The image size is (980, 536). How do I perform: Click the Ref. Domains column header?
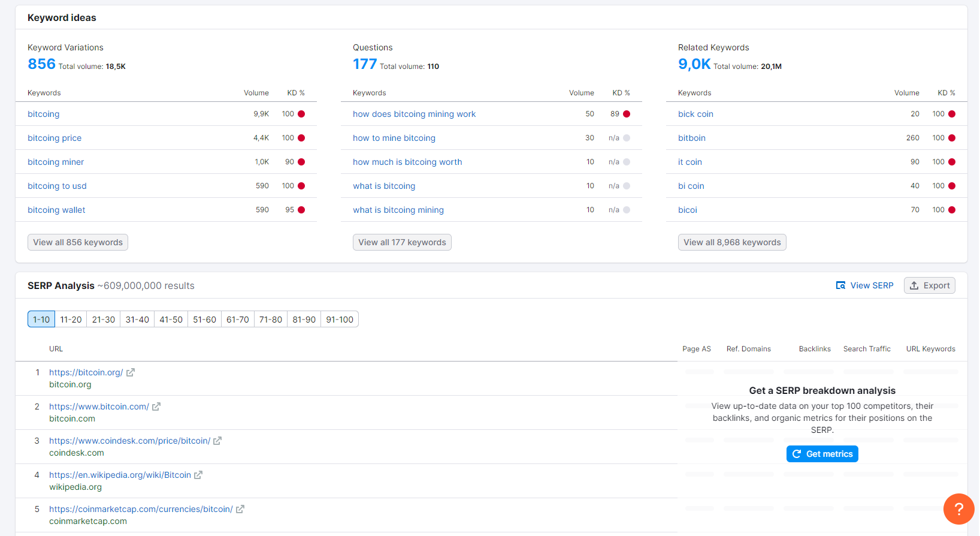[x=749, y=349]
